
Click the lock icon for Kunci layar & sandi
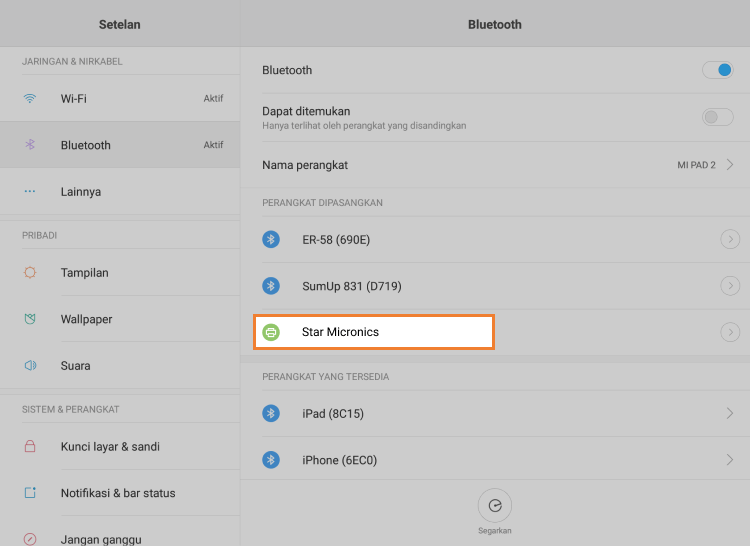tap(30, 447)
